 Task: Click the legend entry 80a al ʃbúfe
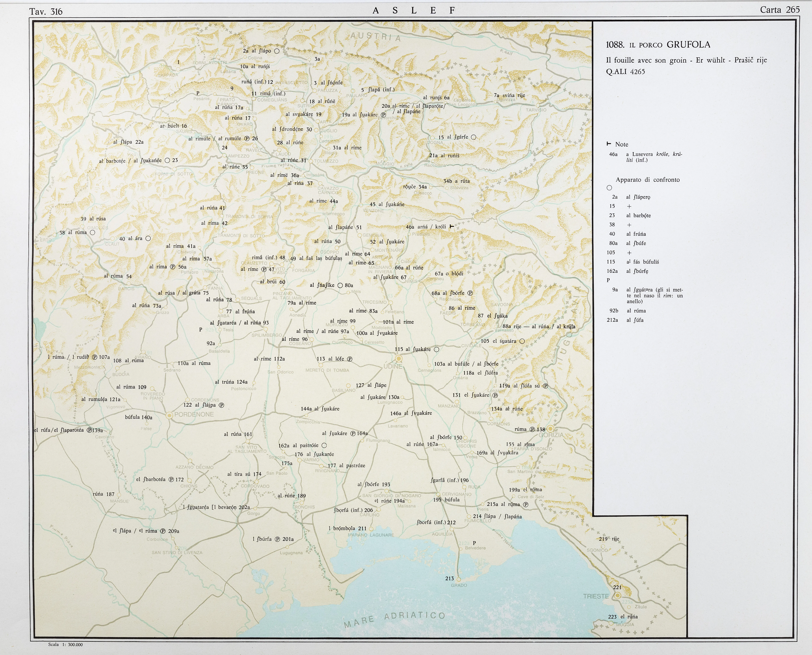pos(628,243)
